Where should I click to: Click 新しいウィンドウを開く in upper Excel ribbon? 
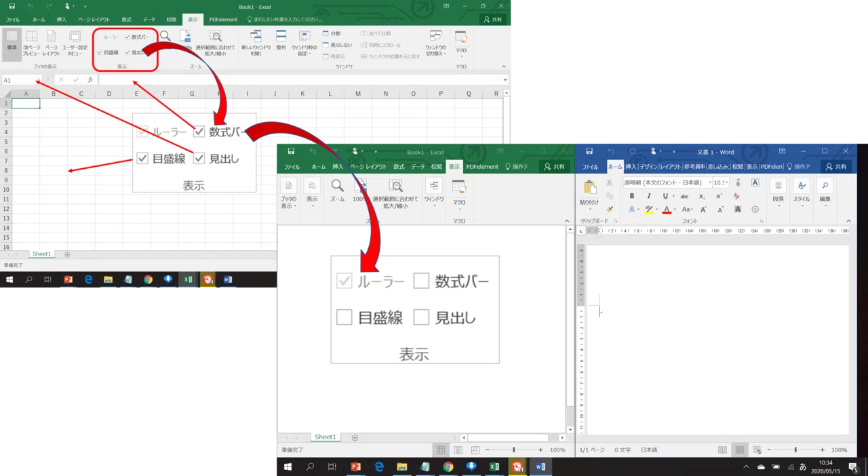256,42
